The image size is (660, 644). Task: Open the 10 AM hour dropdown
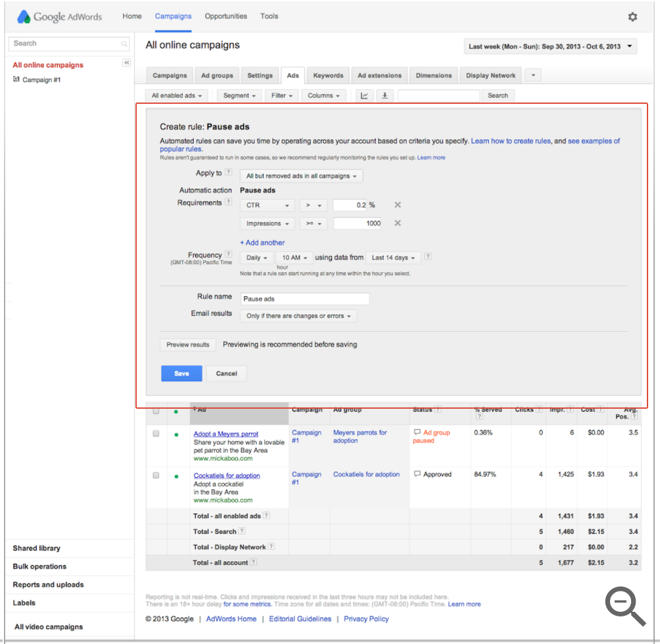click(295, 258)
